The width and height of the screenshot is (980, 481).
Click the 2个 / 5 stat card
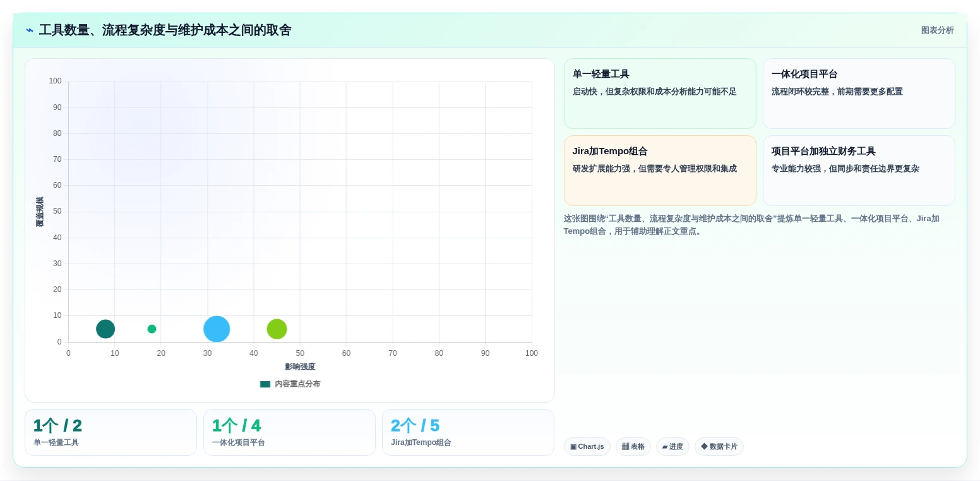click(x=468, y=432)
